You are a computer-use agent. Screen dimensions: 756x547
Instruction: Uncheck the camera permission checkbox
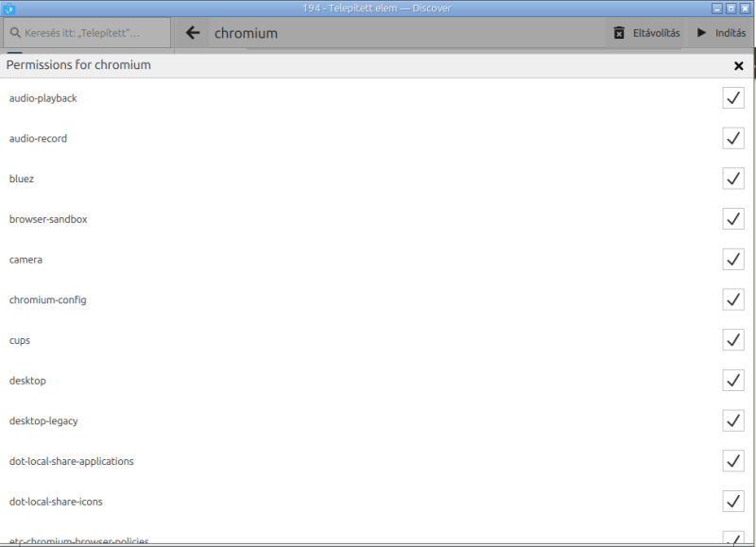coord(733,260)
